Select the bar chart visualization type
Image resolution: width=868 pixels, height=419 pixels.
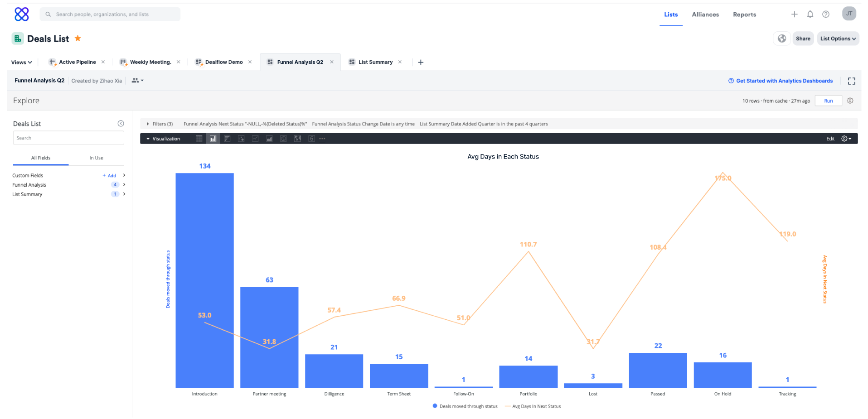pos(213,139)
